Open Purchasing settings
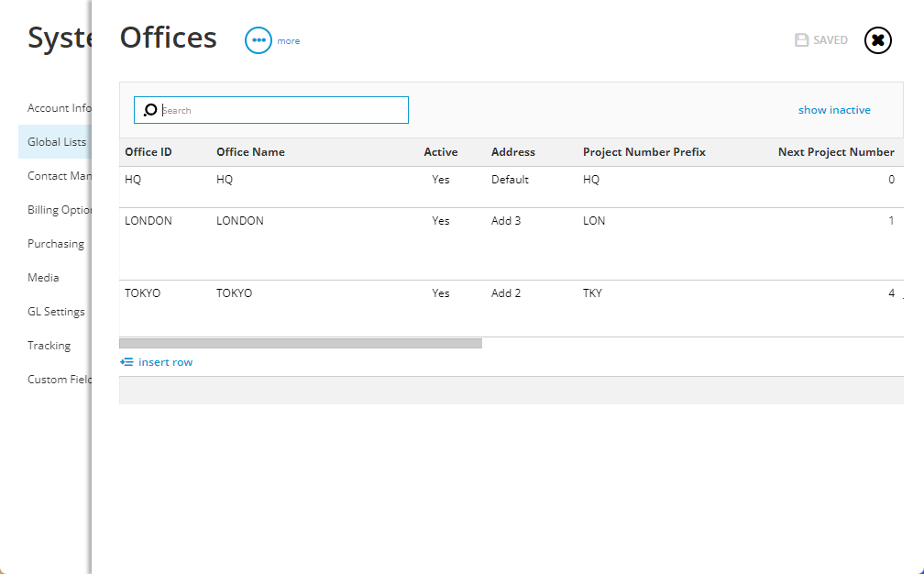 (x=56, y=243)
